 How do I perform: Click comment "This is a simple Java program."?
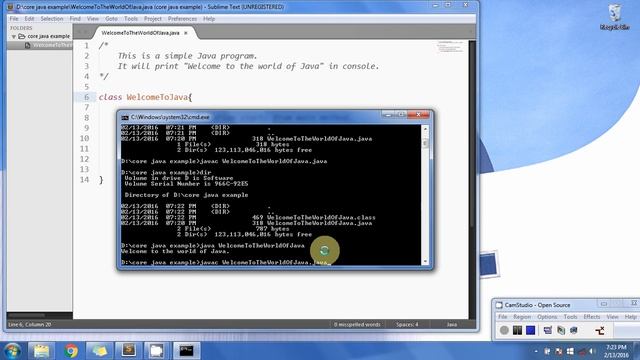click(187, 56)
